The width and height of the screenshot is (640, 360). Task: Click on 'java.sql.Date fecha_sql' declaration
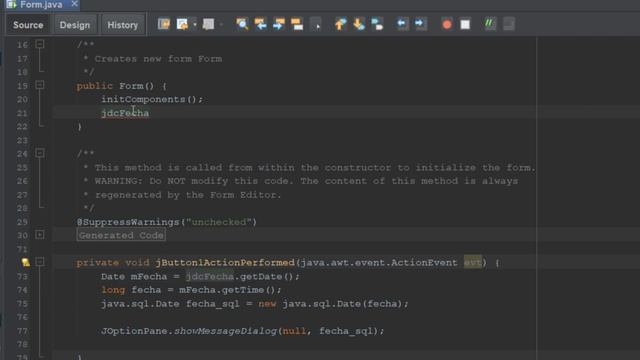point(170,304)
